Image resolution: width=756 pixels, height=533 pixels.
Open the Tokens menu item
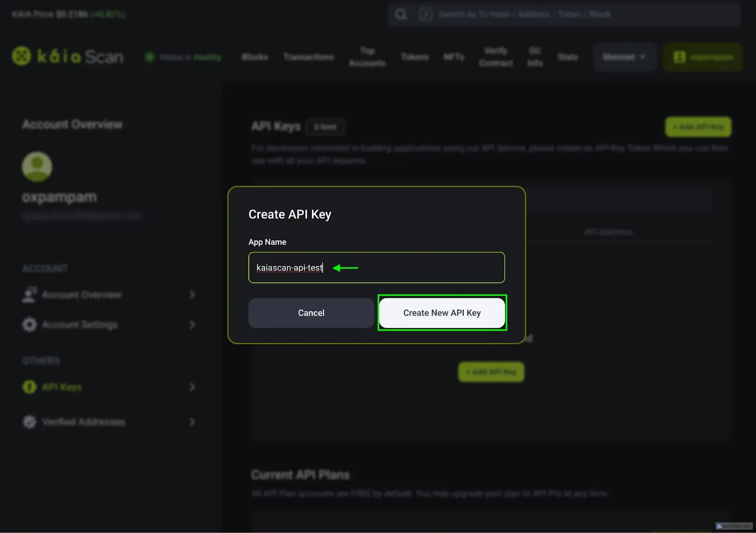click(414, 57)
